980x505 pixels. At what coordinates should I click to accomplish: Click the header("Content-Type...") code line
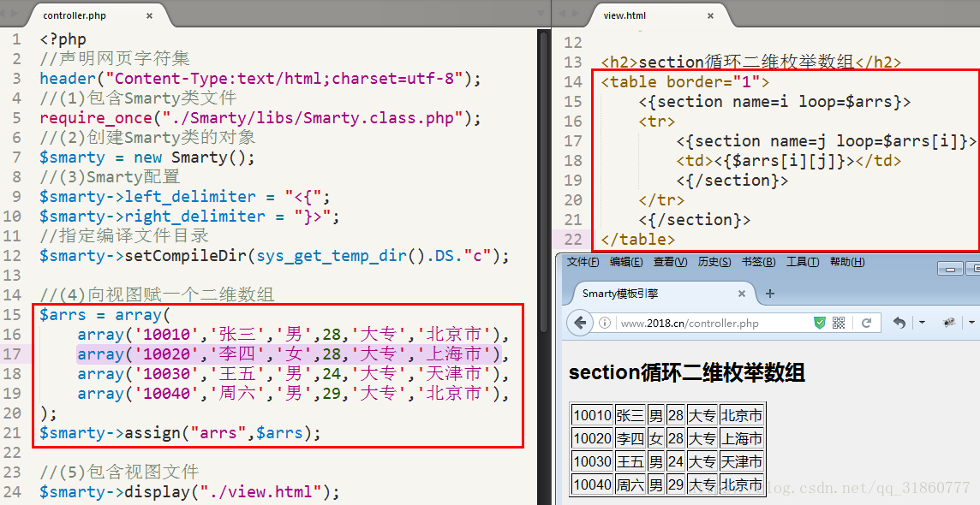260,79
